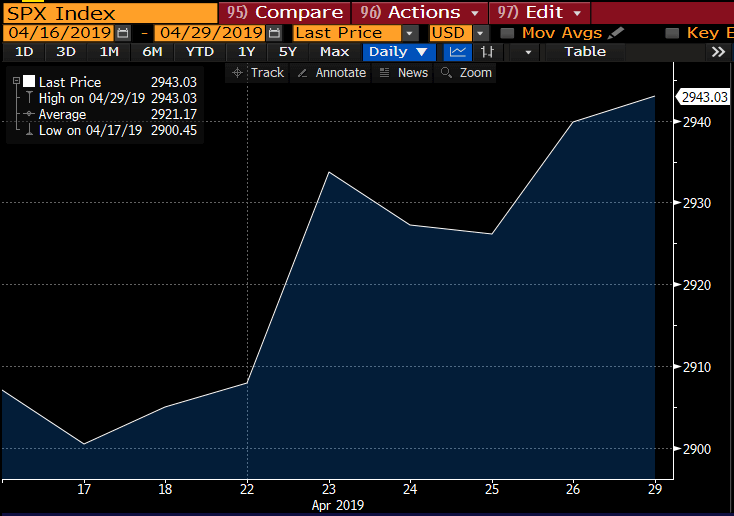
Task: Click the News list icon
Action: tap(384, 73)
